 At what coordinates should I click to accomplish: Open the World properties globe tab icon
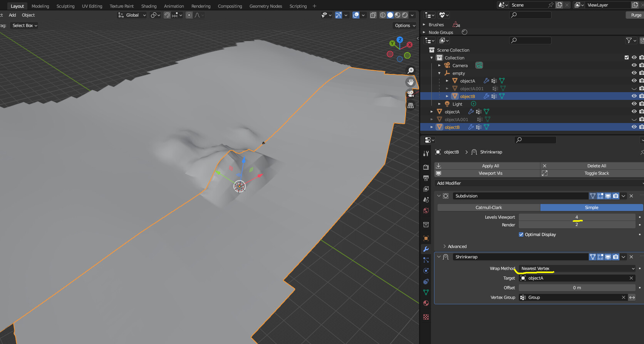click(426, 211)
